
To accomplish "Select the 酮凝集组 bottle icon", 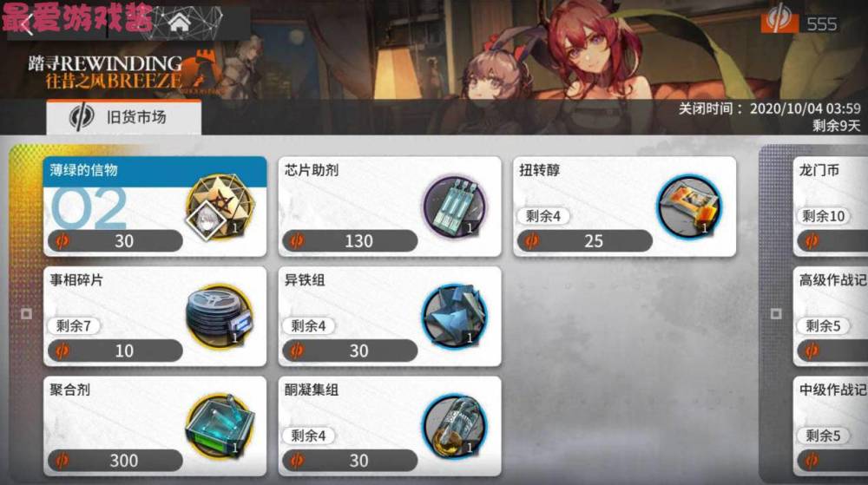I will (455, 426).
